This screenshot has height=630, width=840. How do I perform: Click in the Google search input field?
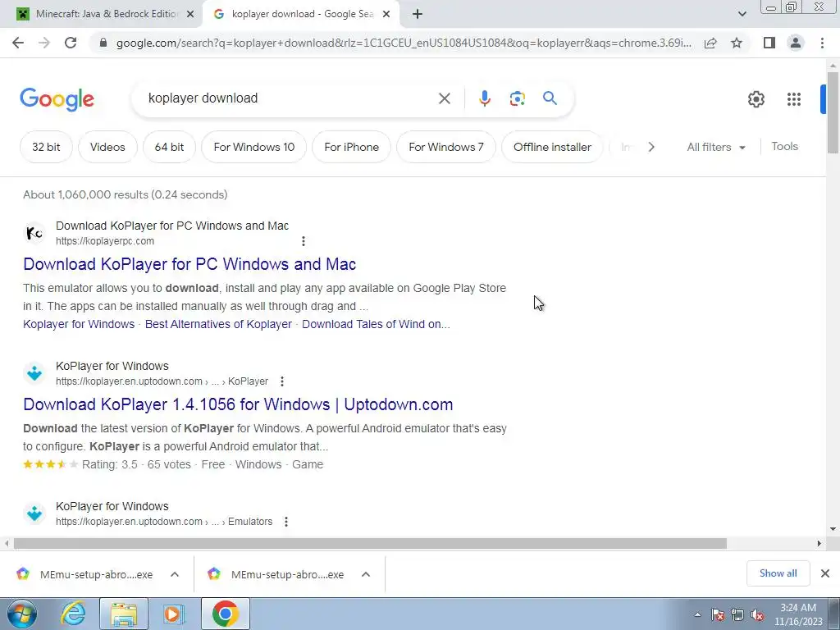tap(290, 98)
